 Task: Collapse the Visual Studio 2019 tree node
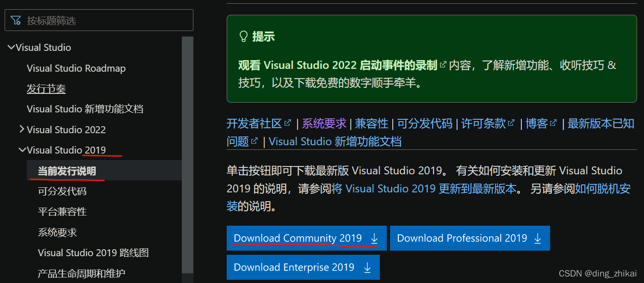pyautogui.click(x=22, y=150)
